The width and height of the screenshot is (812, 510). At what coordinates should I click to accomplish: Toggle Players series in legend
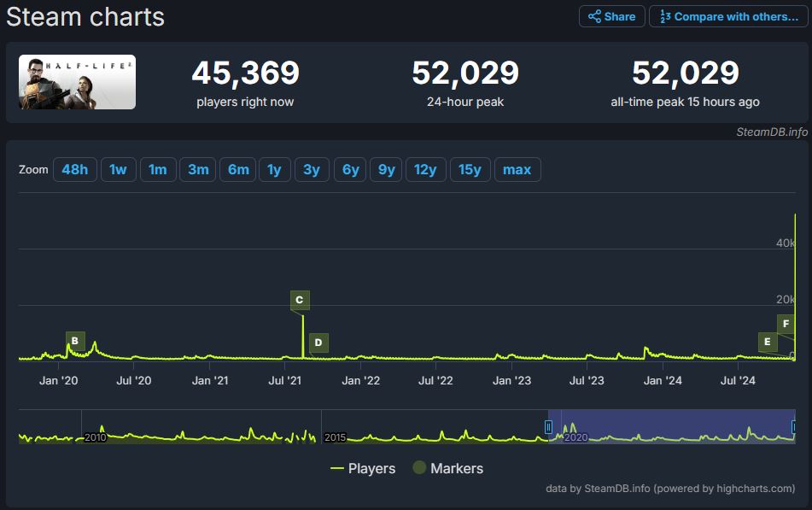click(x=363, y=468)
